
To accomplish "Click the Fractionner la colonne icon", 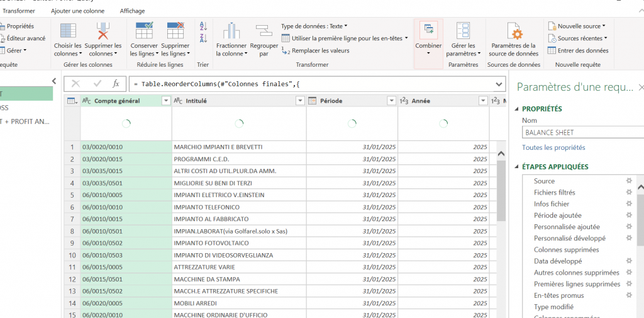I will pyautogui.click(x=231, y=31).
